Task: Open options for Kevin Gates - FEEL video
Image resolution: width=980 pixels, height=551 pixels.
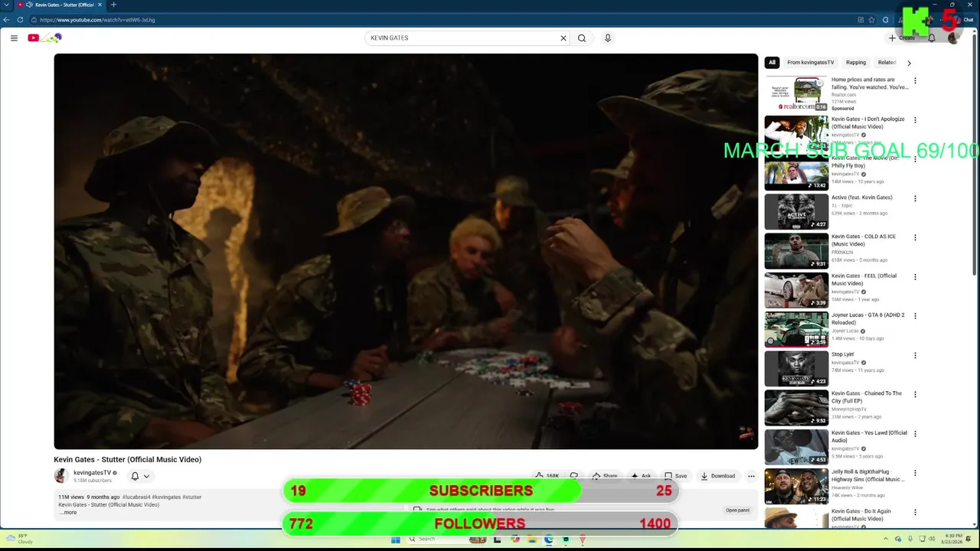Action: [915, 277]
